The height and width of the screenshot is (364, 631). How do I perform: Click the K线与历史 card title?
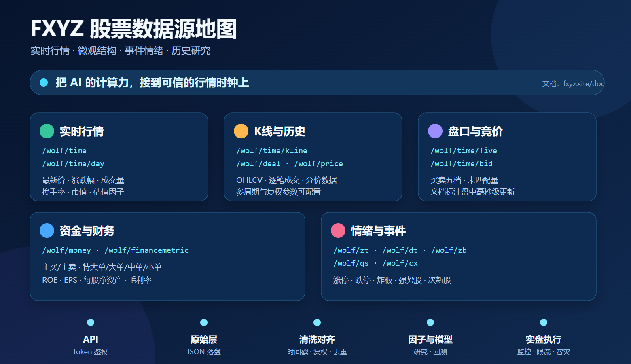(x=280, y=131)
